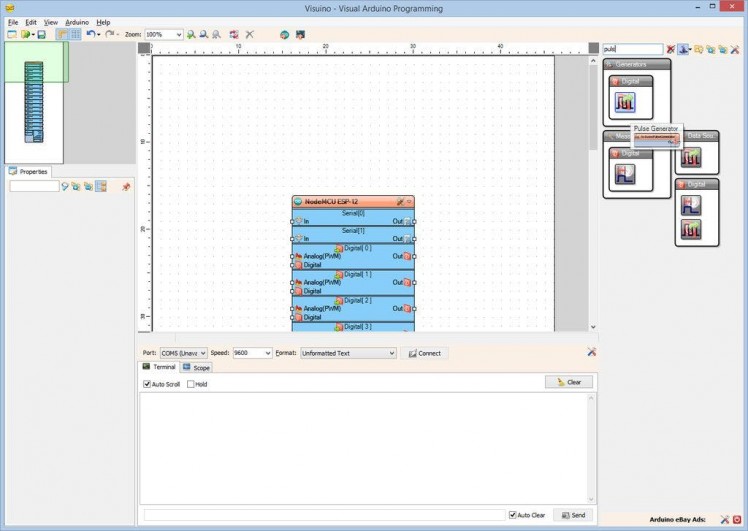The height and width of the screenshot is (531, 748).
Task: Click the Pulse Generator component in Generators
Action: coord(625,101)
